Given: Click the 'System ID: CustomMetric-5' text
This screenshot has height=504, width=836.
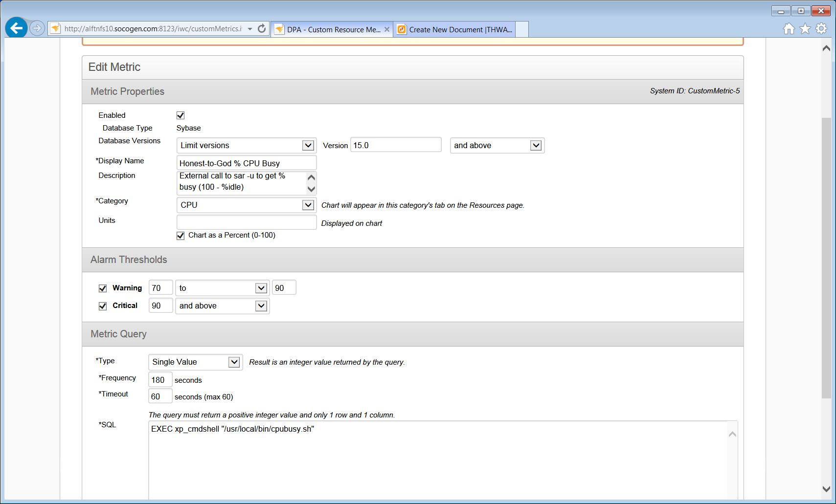Looking at the screenshot, I should point(695,91).
